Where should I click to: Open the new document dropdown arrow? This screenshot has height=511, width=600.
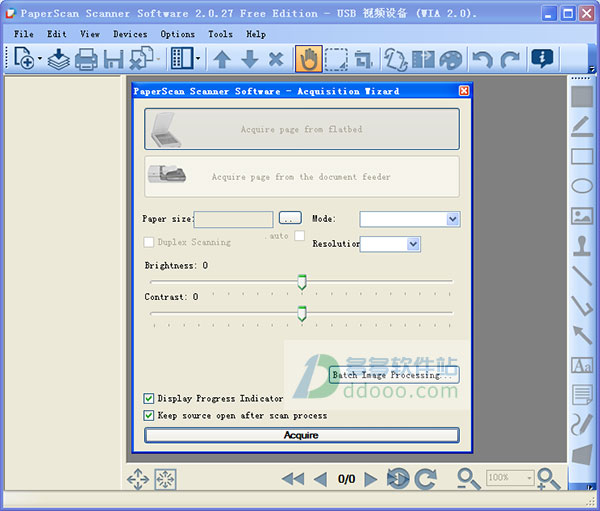click(40, 59)
